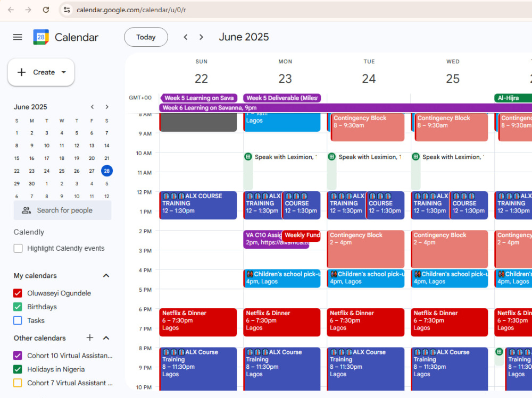Open the main menu hamburger icon
Image resolution: width=532 pixels, height=398 pixels.
18,37
